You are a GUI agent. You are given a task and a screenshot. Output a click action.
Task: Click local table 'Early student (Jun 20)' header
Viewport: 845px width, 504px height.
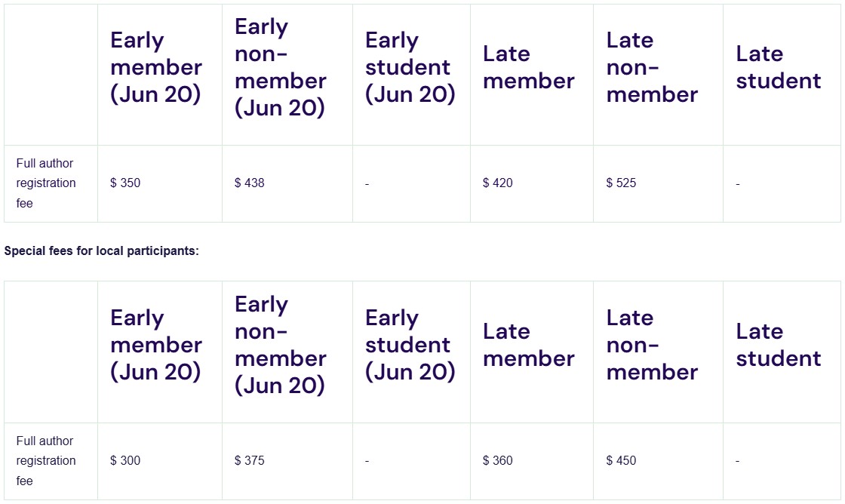pyautogui.click(x=410, y=345)
